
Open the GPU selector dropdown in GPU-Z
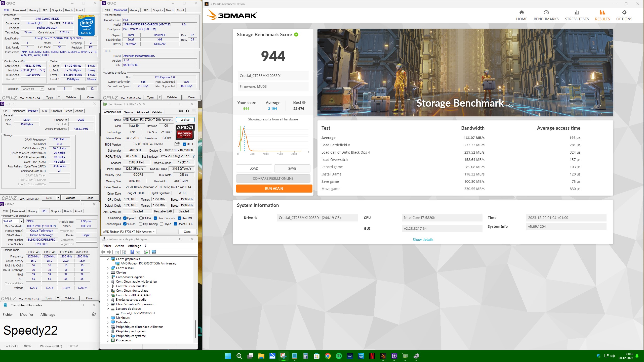pos(129,232)
